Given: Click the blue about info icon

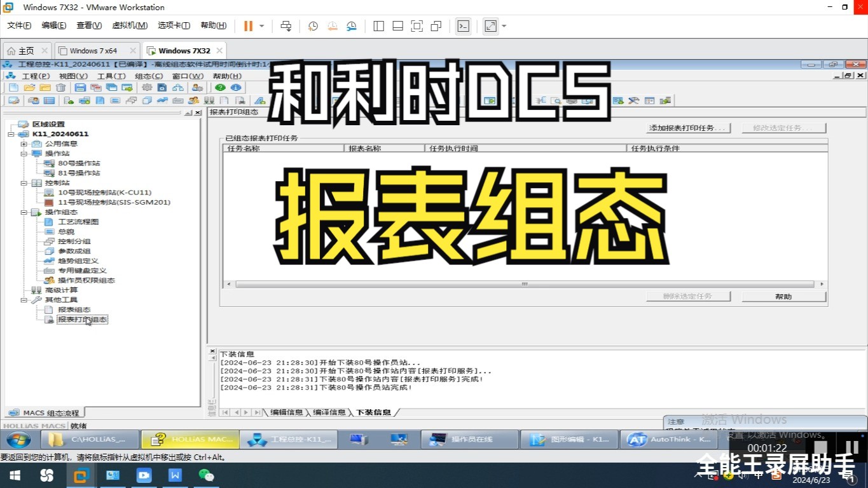Looking at the screenshot, I should pyautogui.click(x=235, y=88).
